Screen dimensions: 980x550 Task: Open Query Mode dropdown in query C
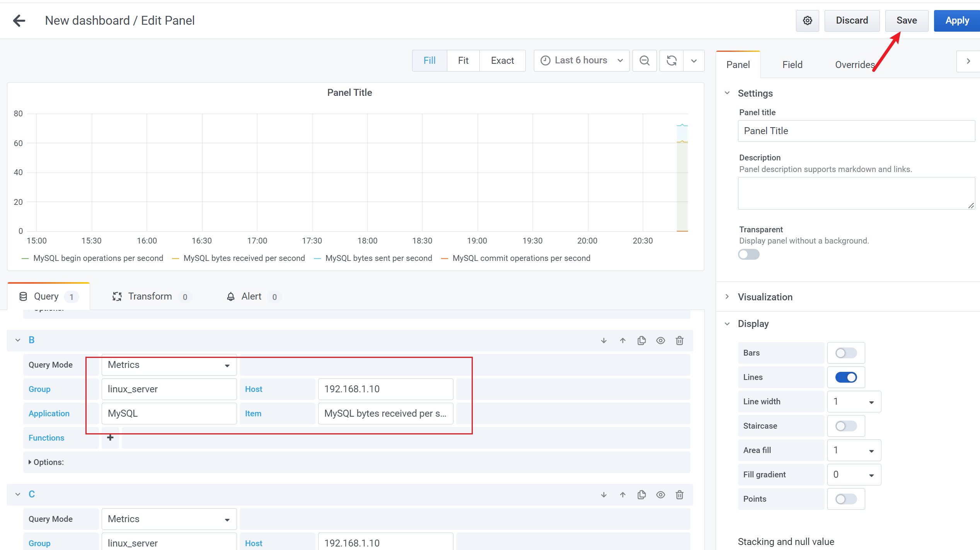[x=169, y=519]
